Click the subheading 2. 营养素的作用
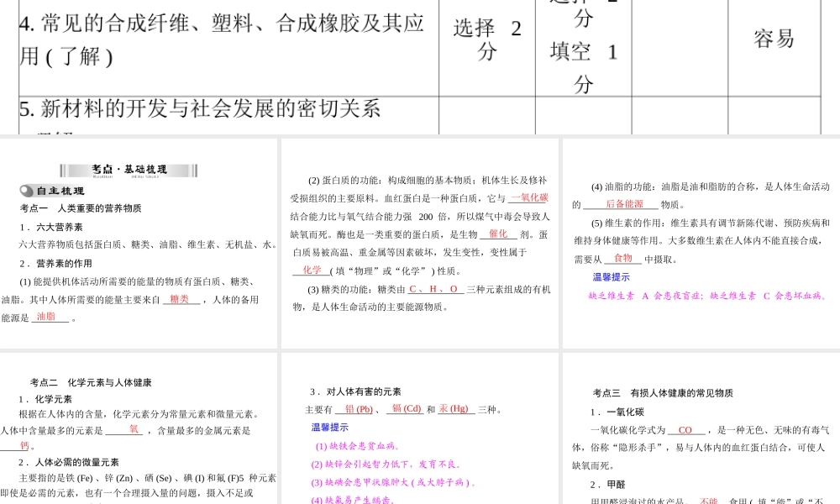 coord(55,264)
